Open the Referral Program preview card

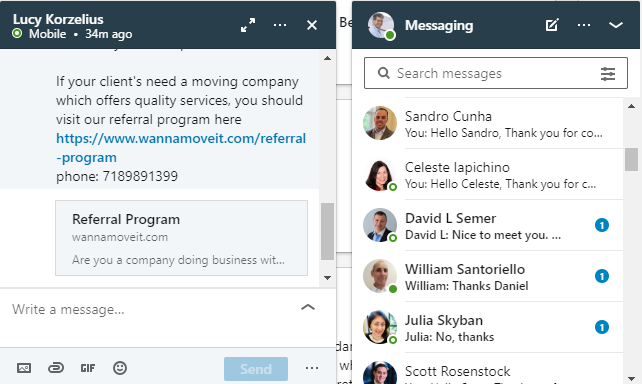tap(181, 238)
